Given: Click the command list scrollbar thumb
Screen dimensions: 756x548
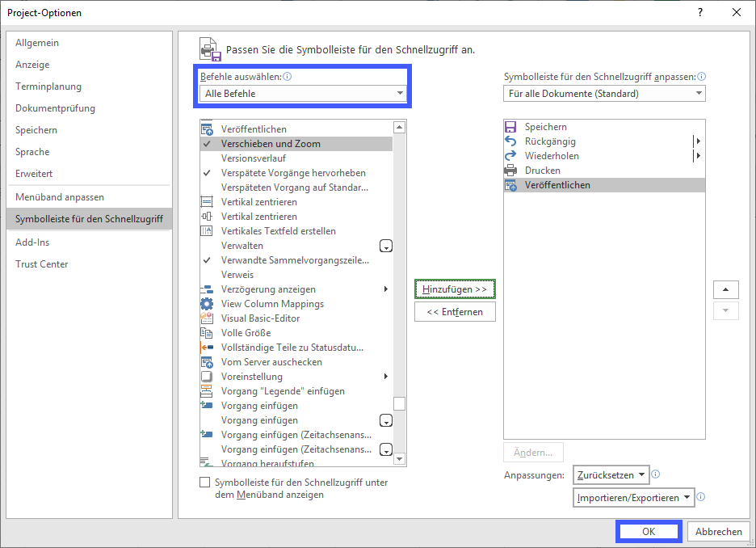Looking at the screenshot, I should click(399, 404).
